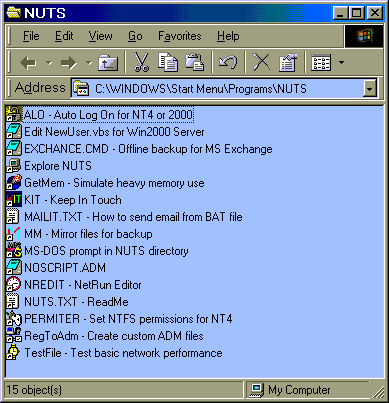Click 'RegToAdm - Create custom ADM files' label
Screen dimensions: 389x403
click(x=114, y=336)
